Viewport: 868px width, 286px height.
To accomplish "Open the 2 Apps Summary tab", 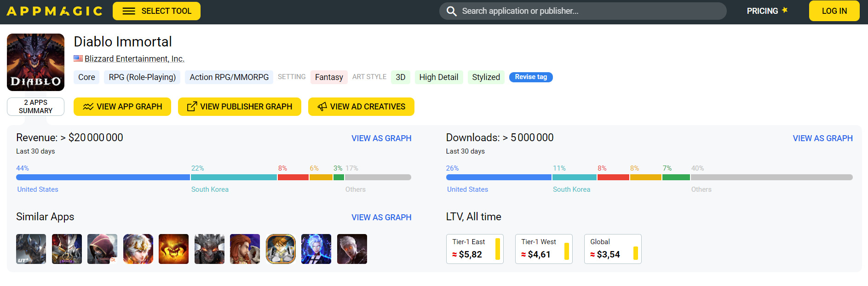I will 35,107.
